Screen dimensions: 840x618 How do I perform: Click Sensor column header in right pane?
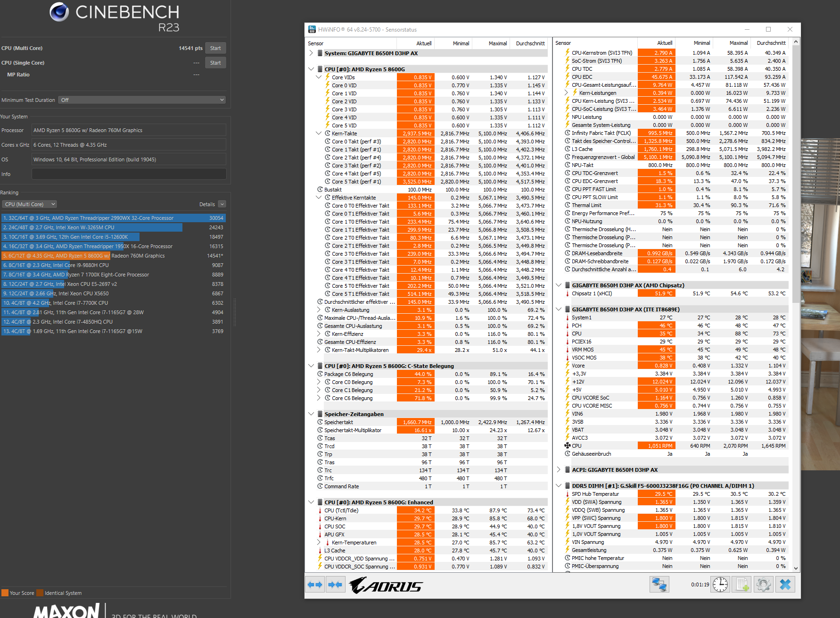click(596, 43)
